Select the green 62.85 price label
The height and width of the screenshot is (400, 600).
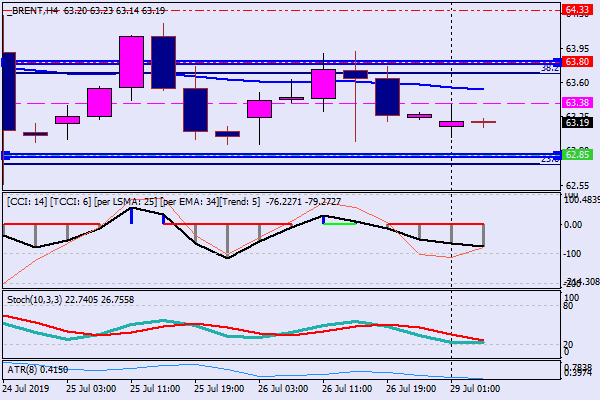click(576, 155)
